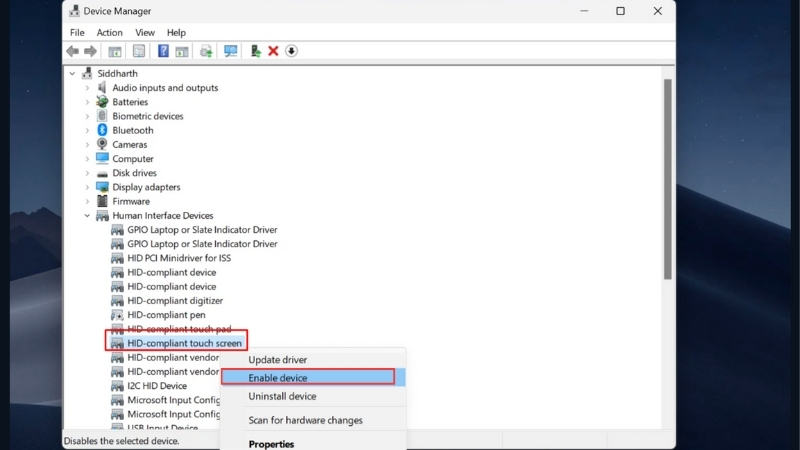Click the Back arrow in toolbar
800x450 pixels.
(72, 51)
